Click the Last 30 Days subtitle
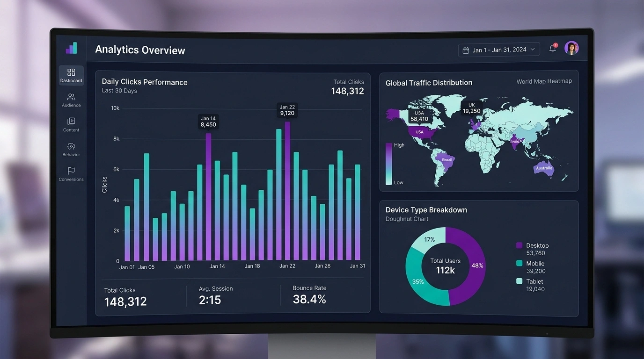The height and width of the screenshot is (359, 644). tap(119, 91)
